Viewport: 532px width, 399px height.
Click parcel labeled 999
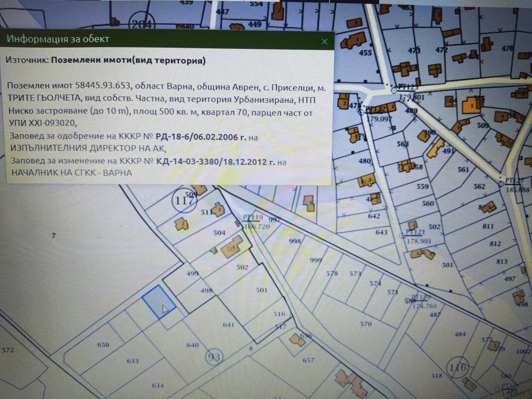[x=316, y=260]
